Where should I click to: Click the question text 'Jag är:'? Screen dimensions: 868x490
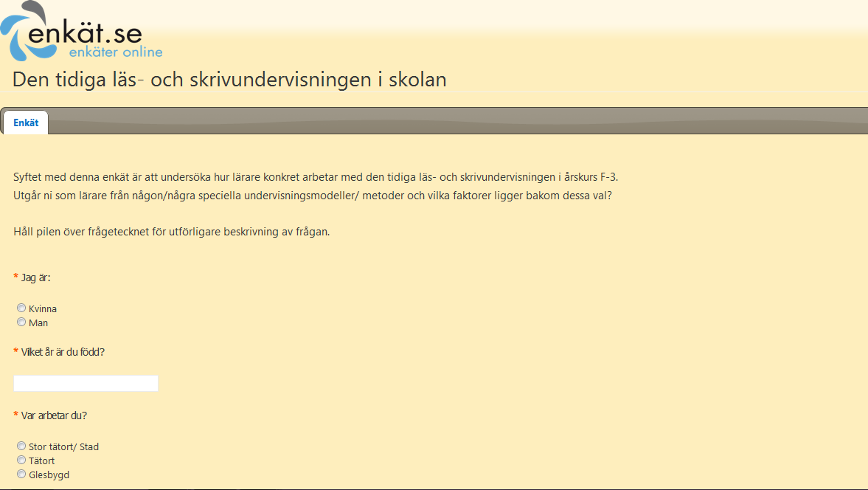[x=35, y=277]
